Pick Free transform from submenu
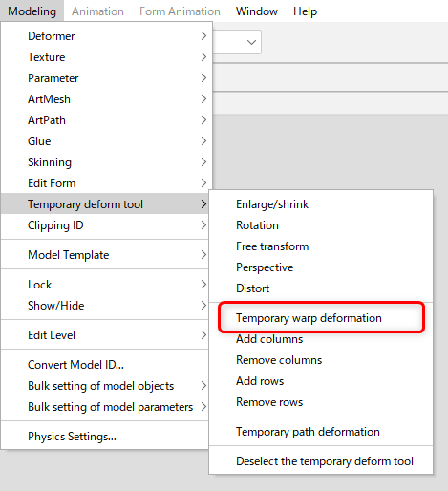Viewport: 448px width, 491px height. pyautogui.click(x=321, y=246)
